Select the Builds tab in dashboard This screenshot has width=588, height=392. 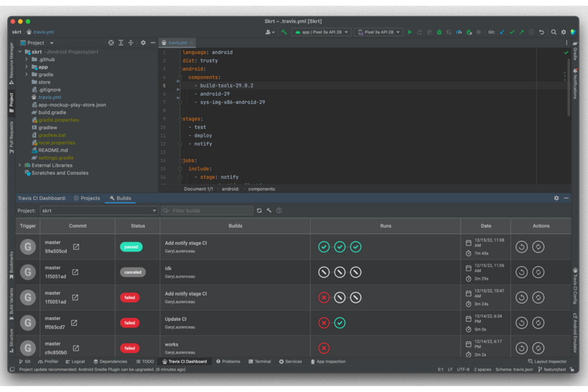120,198
